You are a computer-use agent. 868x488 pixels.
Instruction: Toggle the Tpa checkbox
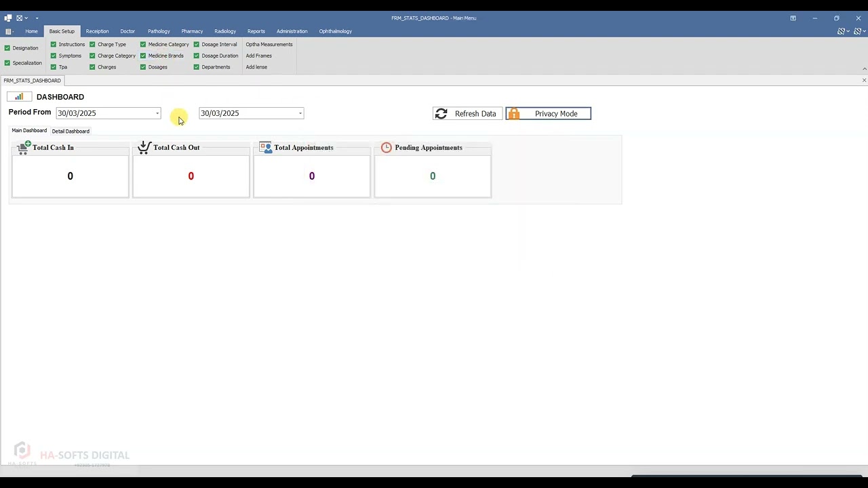click(54, 67)
